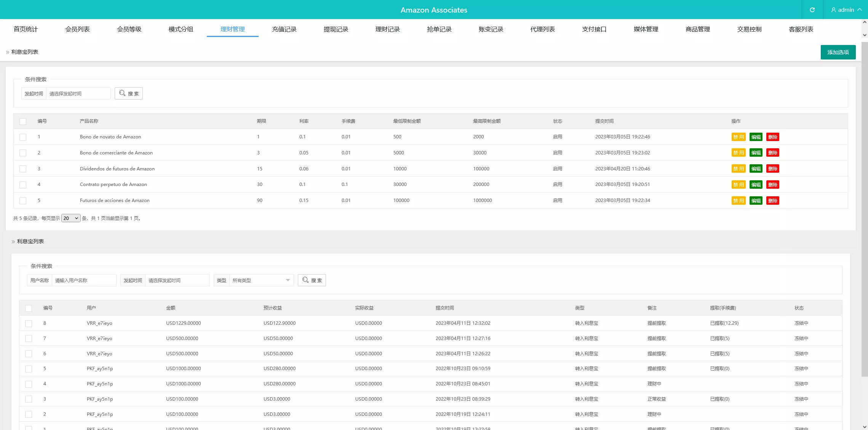Viewport: 868px width, 430px height.
Task: Select checkbox for record number 8
Action: coord(29,323)
